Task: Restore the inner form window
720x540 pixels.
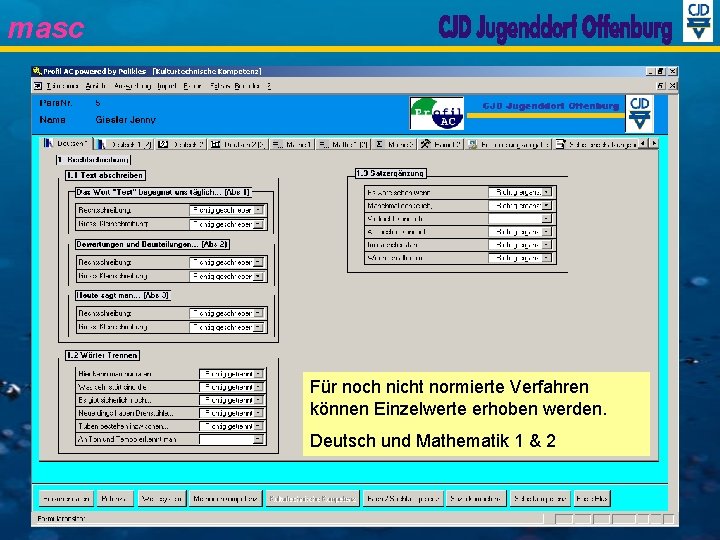Action: pos(661,86)
